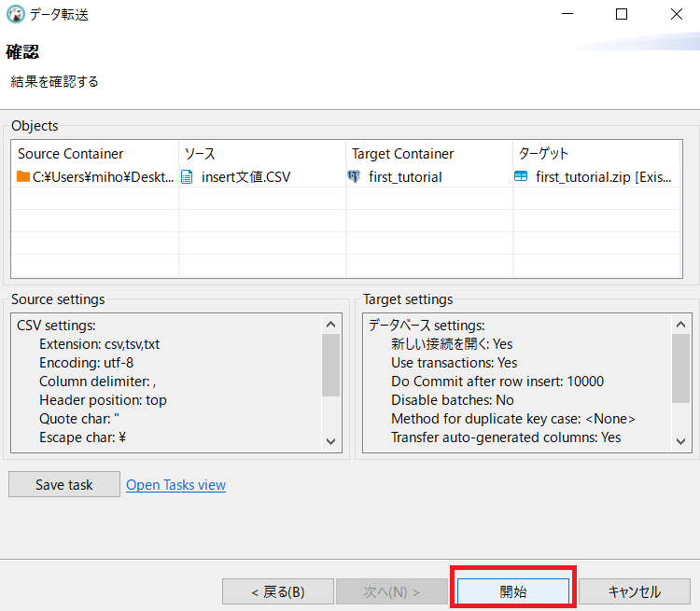Screen dimensions: 700x611
Task: Select the C:¥Users¥miho¥Deskt... path cell
Action: [95, 176]
